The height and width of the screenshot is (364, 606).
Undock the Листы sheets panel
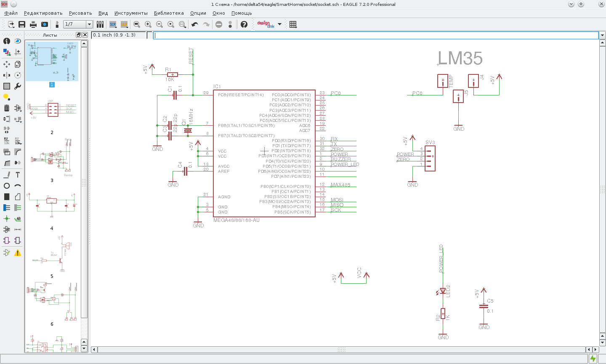coord(79,35)
